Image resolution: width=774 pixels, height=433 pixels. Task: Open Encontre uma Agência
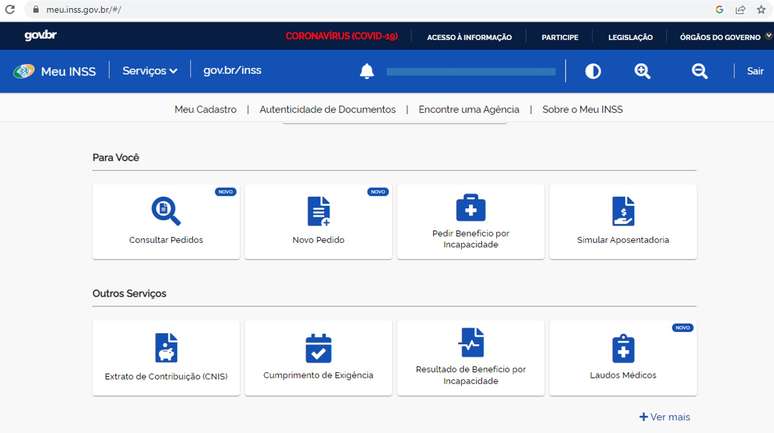click(469, 110)
